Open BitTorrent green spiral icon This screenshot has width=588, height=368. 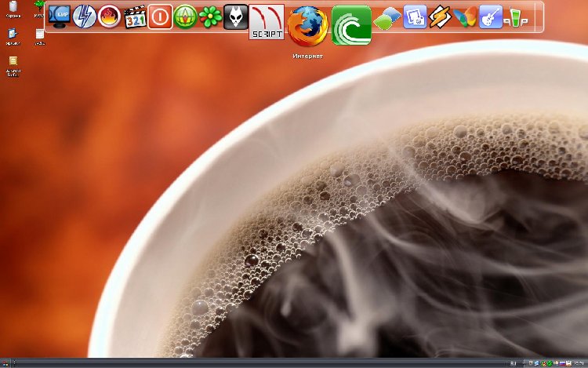coord(351,26)
